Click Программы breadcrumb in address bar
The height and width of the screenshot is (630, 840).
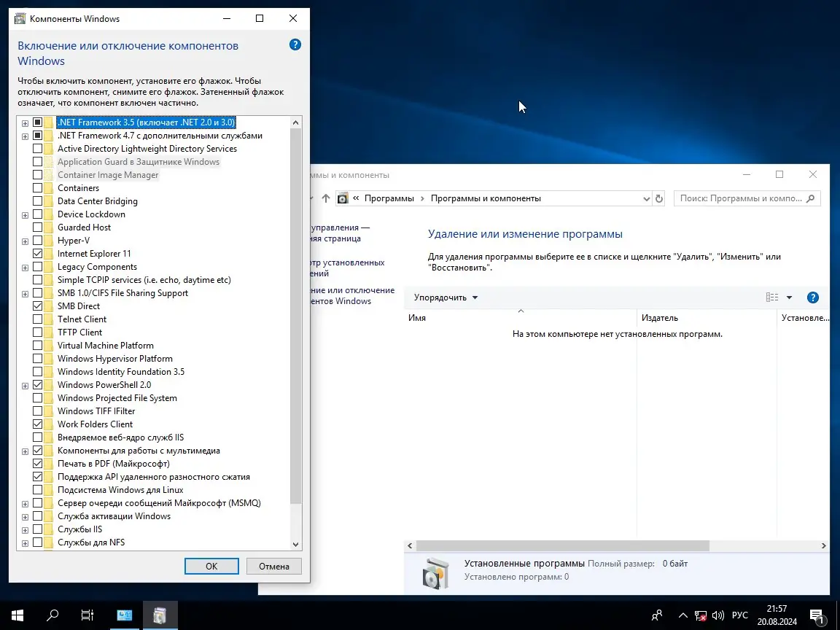(x=389, y=198)
